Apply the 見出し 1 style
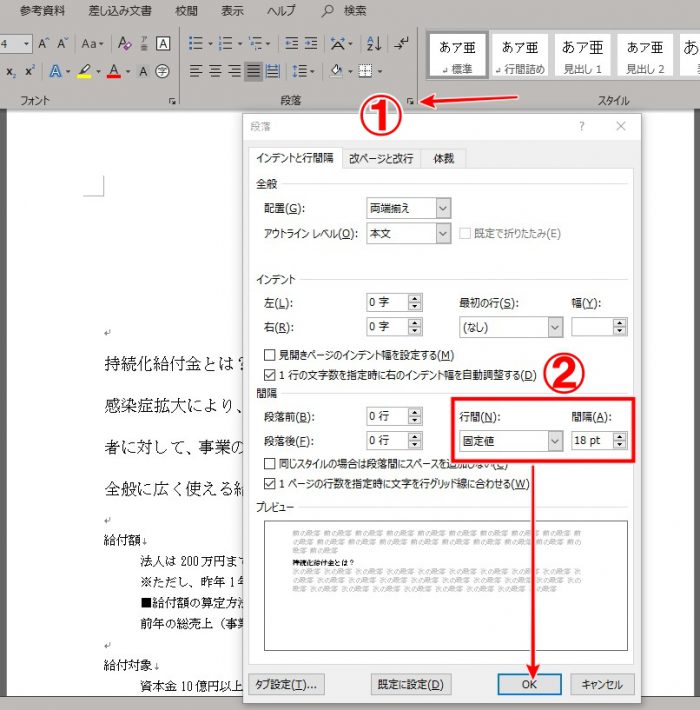This screenshot has height=710, width=700. point(582,55)
